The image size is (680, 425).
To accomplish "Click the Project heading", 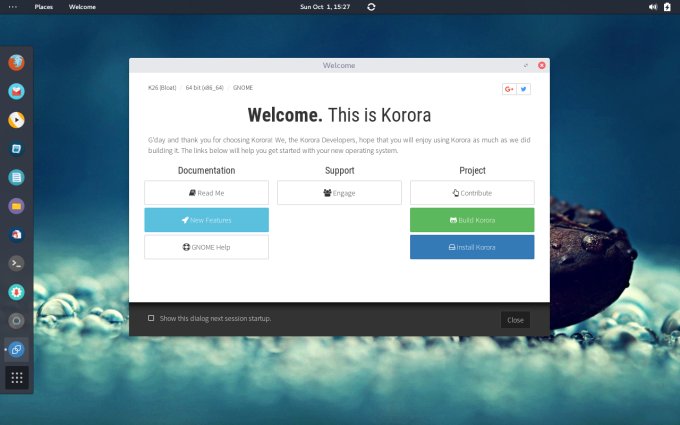I will [472, 170].
